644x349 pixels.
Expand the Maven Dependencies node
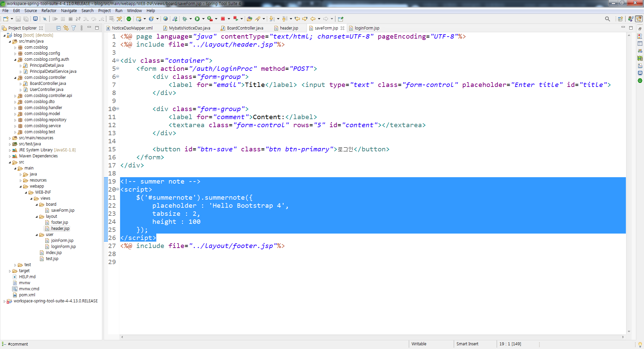(10, 156)
